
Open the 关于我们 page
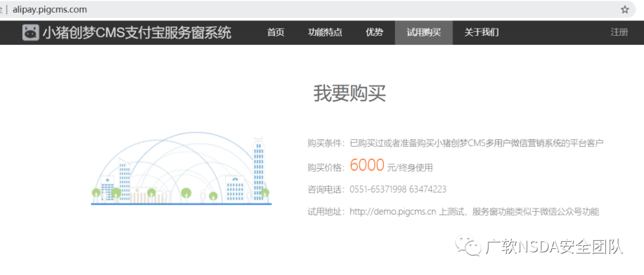pos(481,32)
